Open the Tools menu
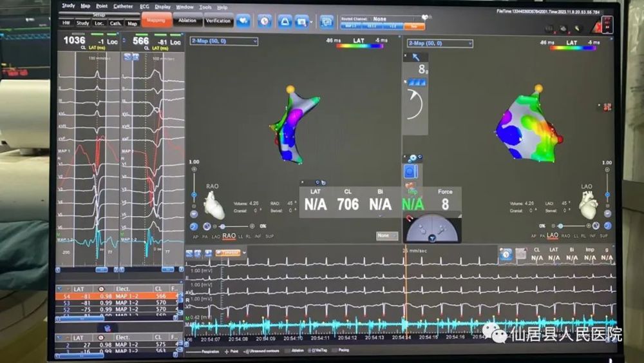Screen dimensions: 644x363 point(205,7)
